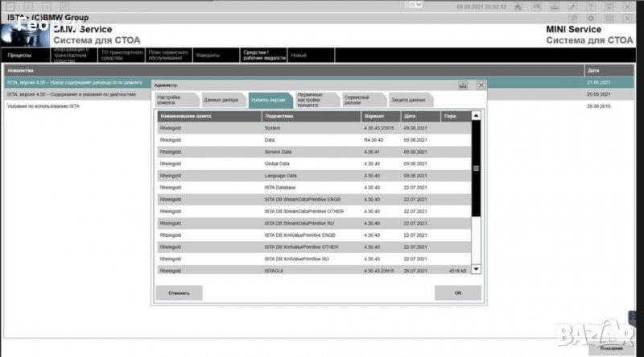644x357 pixels.
Task: Open the Процессы main menu item
Action: coord(20,56)
